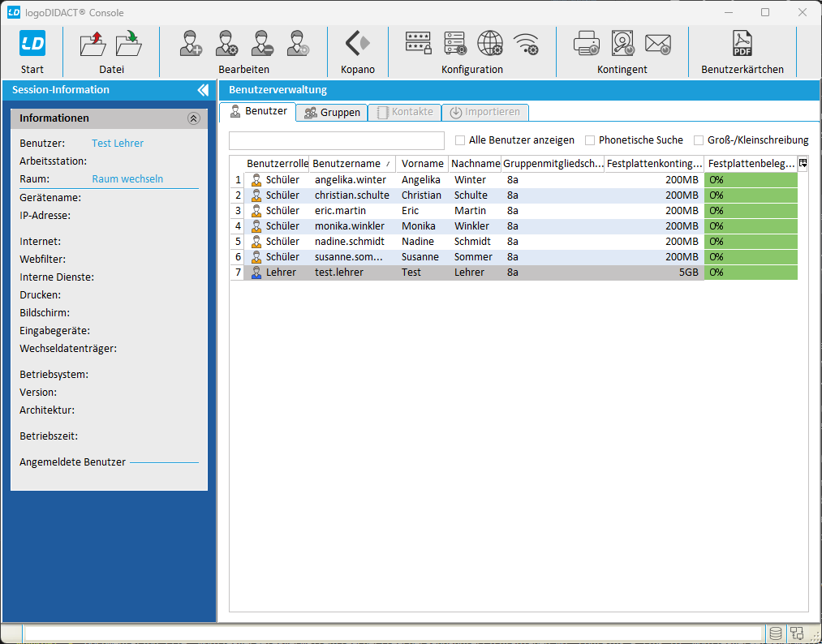Click the export folder icon with red arrow
Viewport: 822px width, 644px height.
tap(93, 44)
